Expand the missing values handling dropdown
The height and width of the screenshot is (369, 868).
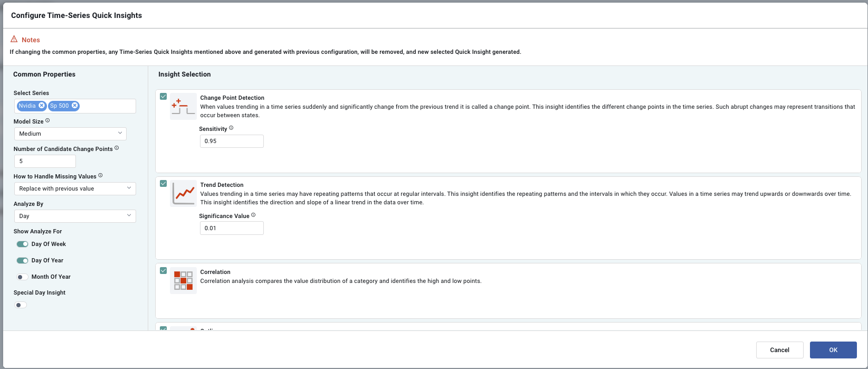74,188
